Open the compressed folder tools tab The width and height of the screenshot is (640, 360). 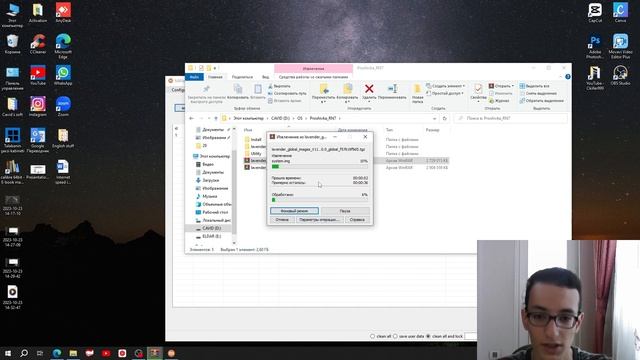pyautogui.click(x=313, y=77)
